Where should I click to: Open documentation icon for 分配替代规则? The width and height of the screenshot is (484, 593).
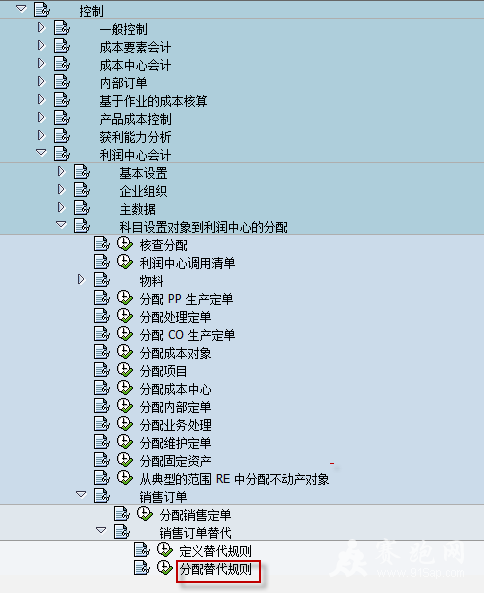(142, 568)
